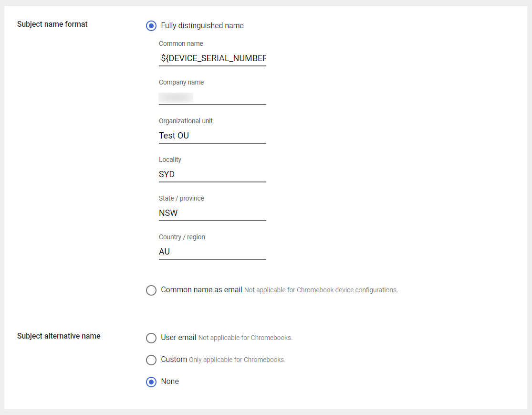Click the input containing ${DEVICE_SERIAL_NUMBER}
This screenshot has height=415, width=532.
click(212, 58)
